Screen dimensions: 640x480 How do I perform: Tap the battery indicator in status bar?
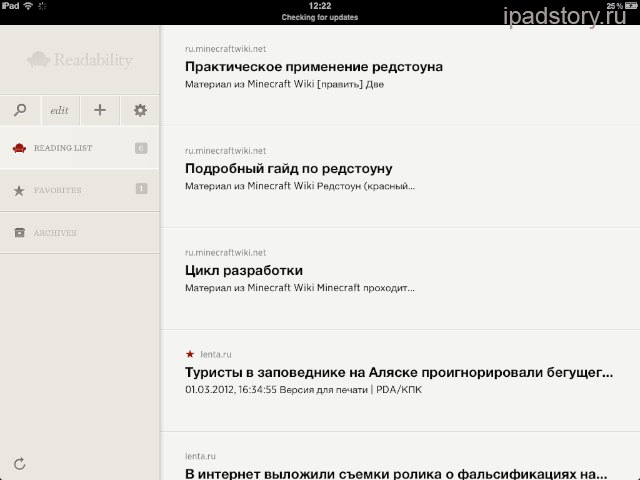(631, 6)
